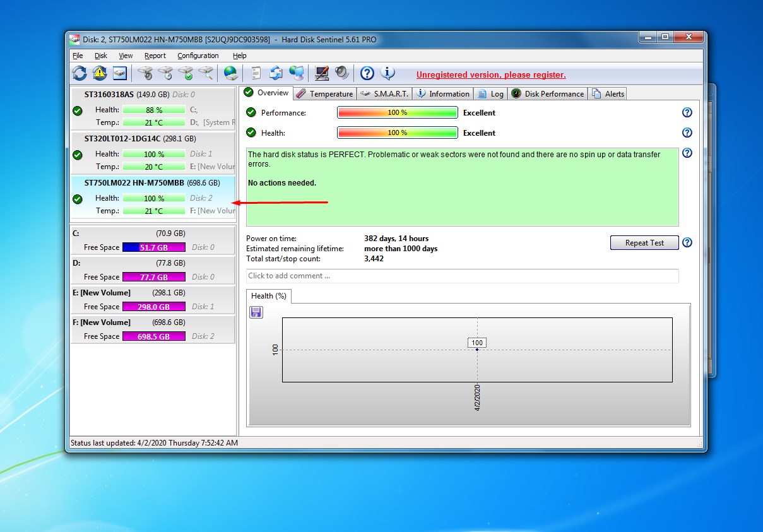Open the Configuration menu
The height and width of the screenshot is (532, 763).
[x=198, y=56]
